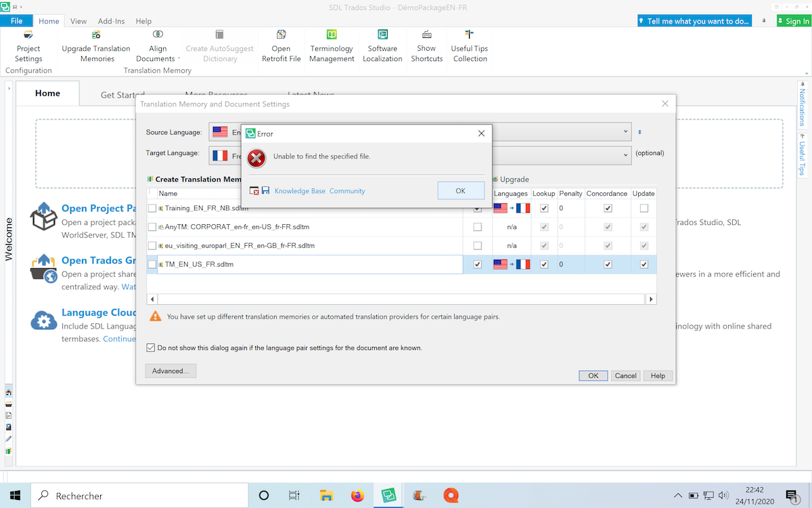
Task: Open Task View on the taskbar
Action: 294,496
